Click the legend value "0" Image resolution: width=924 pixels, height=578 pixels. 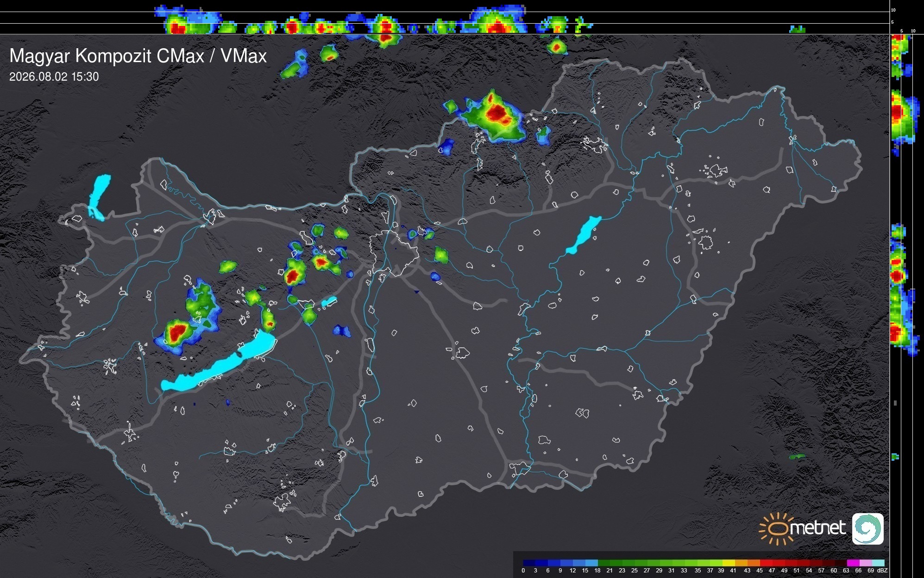click(523, 571)
